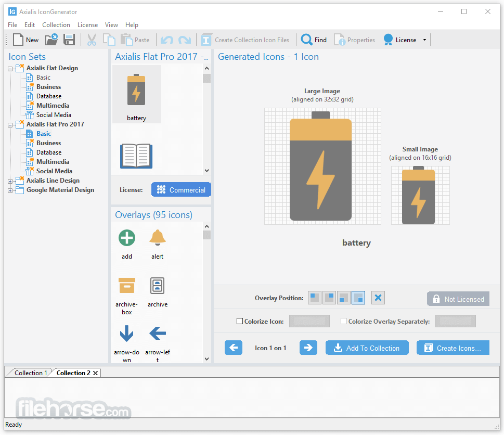Open the Colorize Overlay Separately color swatch
The height and width of the screenshot is (435, 504).
456,321
